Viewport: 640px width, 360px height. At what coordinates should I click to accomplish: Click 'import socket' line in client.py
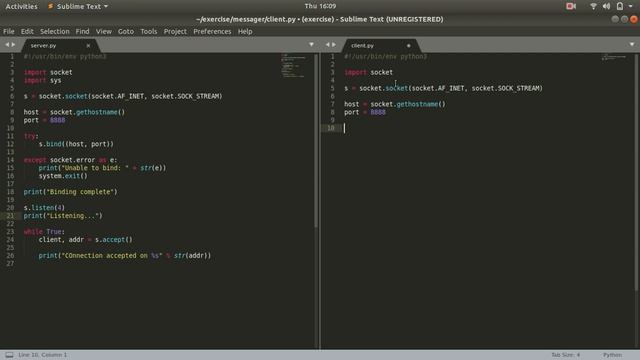[369, 72]
